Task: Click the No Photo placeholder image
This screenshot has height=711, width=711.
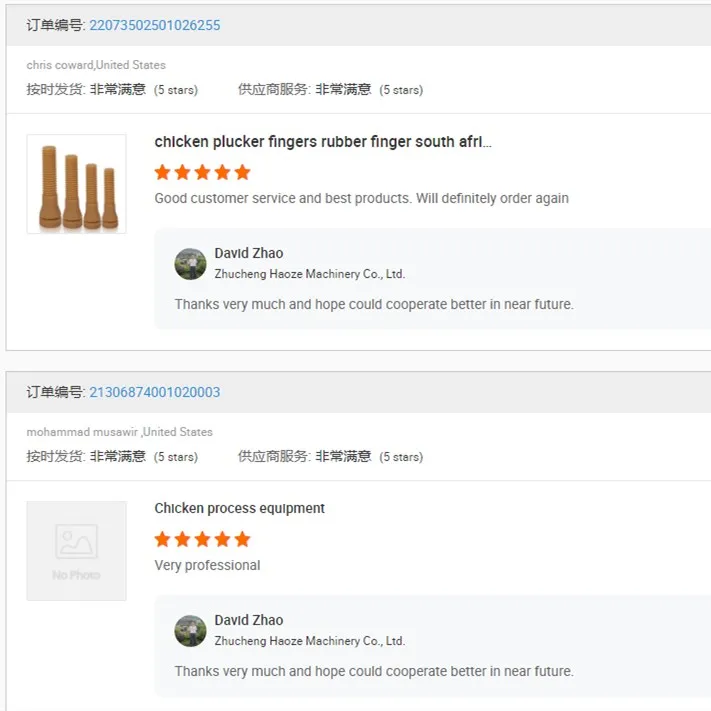Action: tap(76, 551)
